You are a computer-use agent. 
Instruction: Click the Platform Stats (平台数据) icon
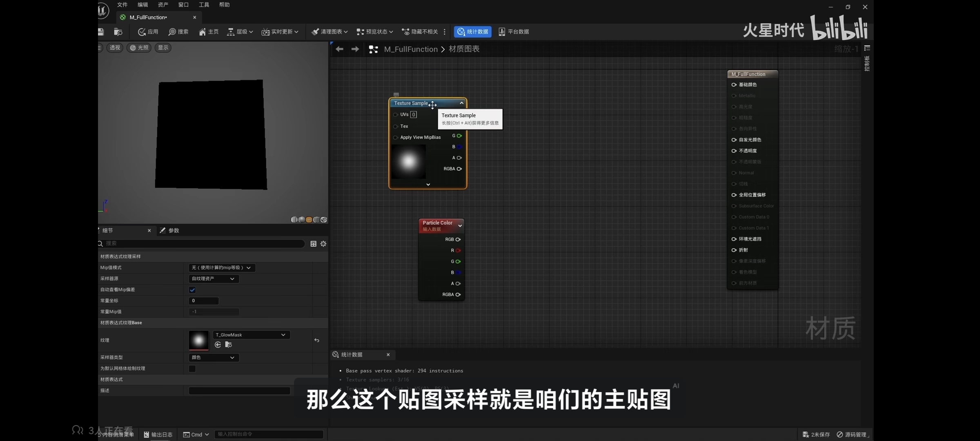[502, 32]
